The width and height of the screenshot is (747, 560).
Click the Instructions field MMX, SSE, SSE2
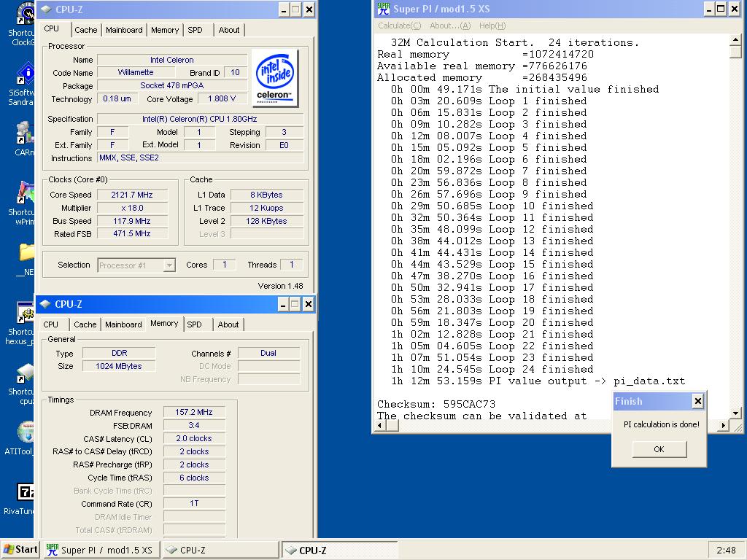pyautogui.click(x=200, y=157)
